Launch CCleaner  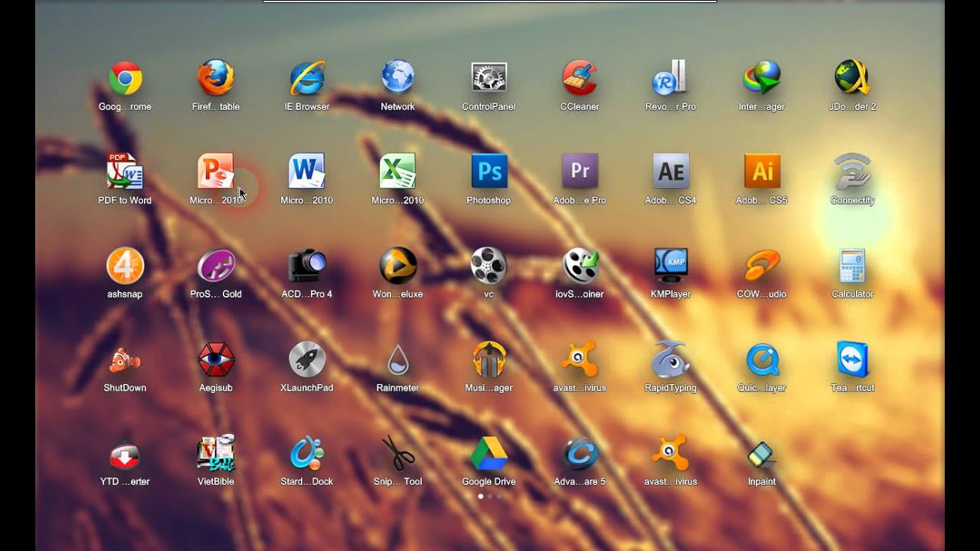coord(580,78)
